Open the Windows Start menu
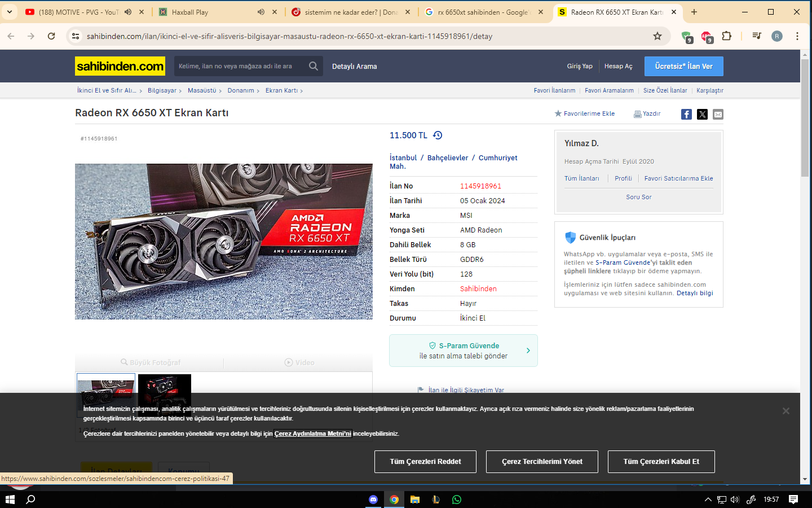This screenshot has height=508, width=812. click(10, 500)
